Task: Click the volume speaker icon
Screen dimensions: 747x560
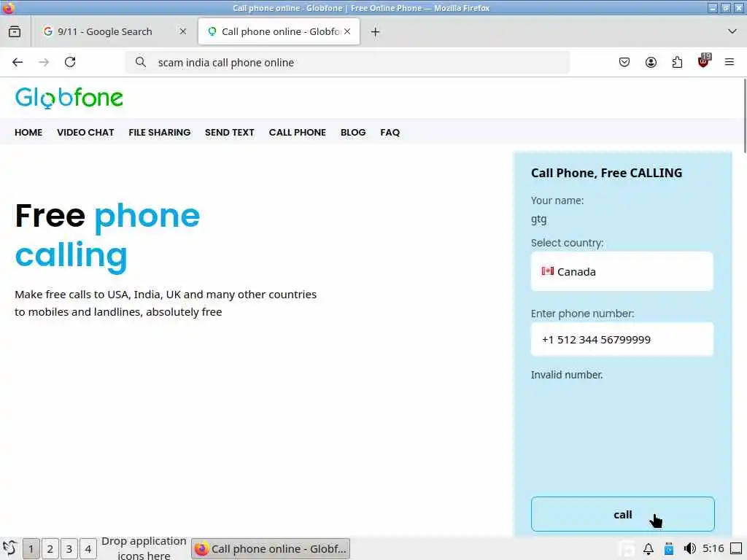Action: (x=689, y=548)
